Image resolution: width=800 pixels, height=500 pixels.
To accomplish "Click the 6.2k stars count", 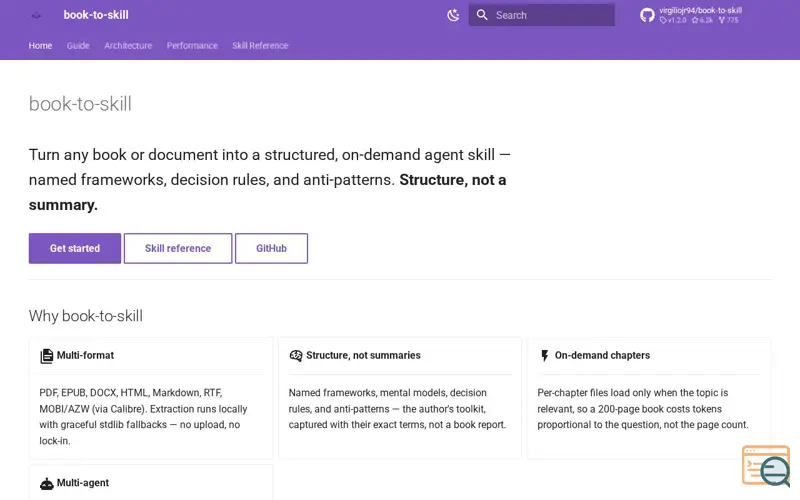I will (703, 20).
